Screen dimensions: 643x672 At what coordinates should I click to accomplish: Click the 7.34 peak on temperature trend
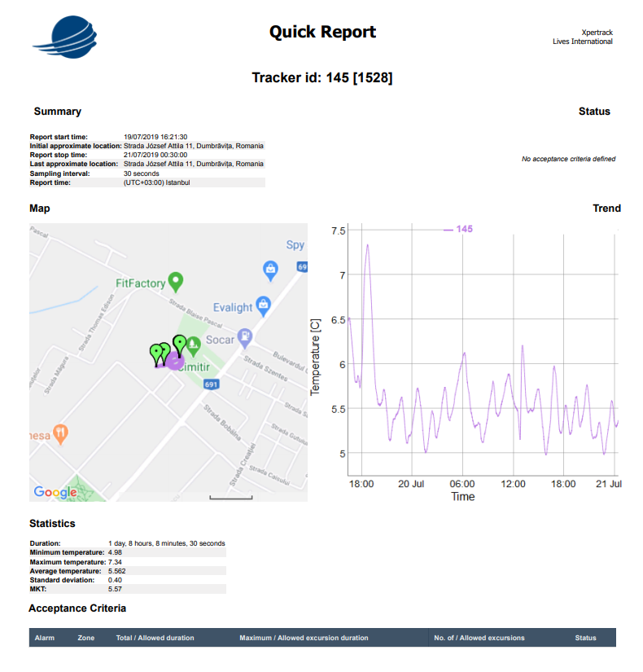pos(368,244)
